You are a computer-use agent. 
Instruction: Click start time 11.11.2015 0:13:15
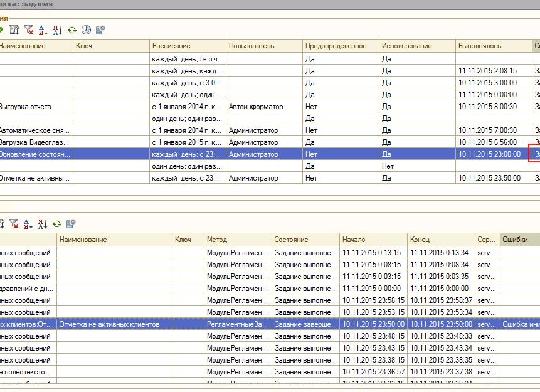pyautogui.click(x=373, y=253)
